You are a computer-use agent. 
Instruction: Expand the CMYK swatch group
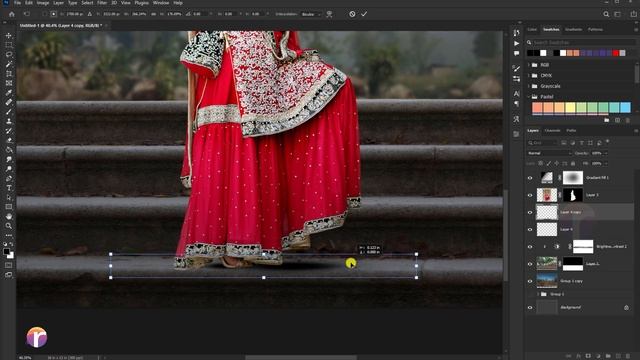(x=529, y=76)
